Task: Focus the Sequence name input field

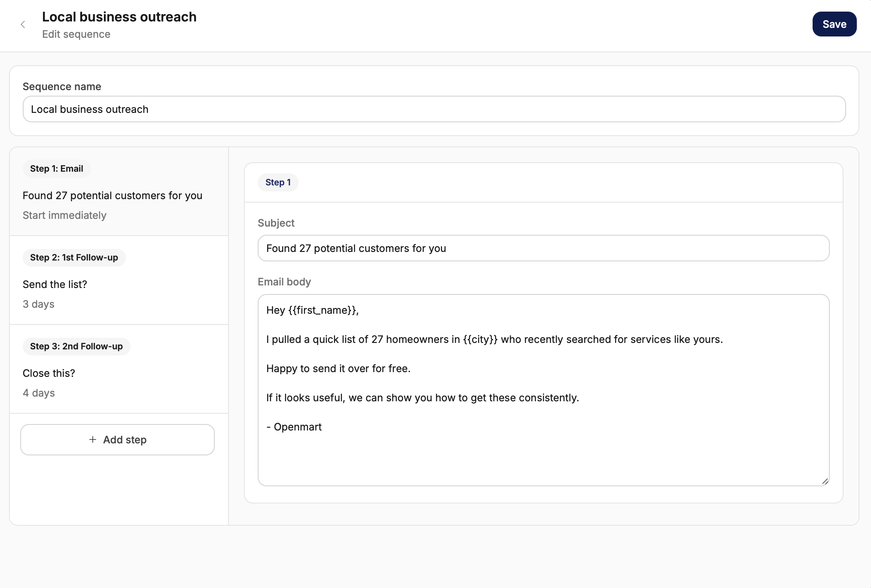Action: pos(434,109)
